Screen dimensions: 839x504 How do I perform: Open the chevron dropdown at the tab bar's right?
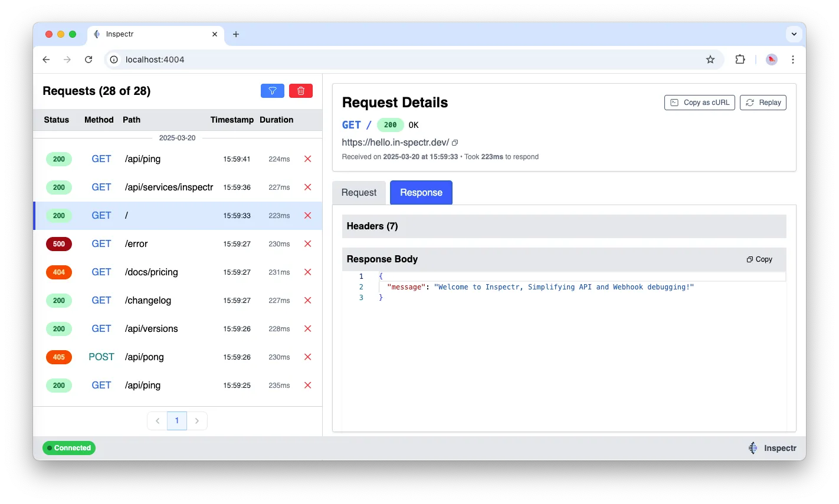pyautogui.click(x=794, y=34)
